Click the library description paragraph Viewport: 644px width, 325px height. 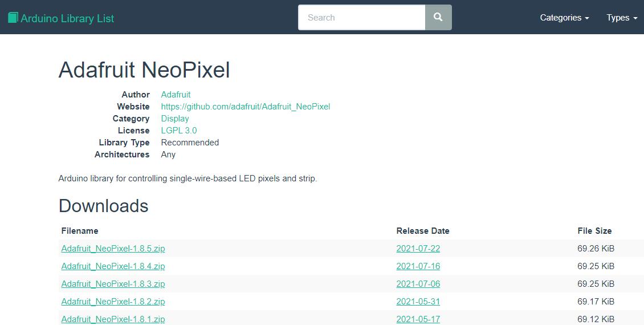click(x=188, y=178)
